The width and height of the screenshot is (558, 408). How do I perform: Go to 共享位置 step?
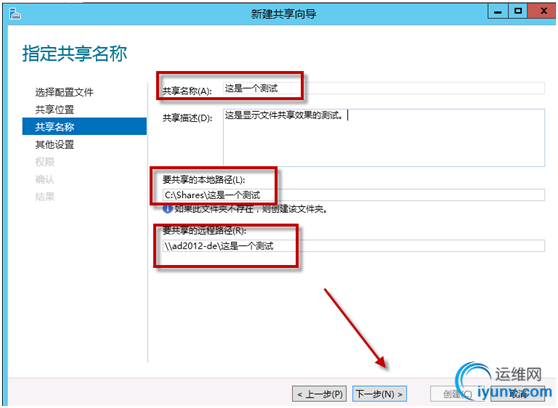pyautogui.click(x=54, y=110)
